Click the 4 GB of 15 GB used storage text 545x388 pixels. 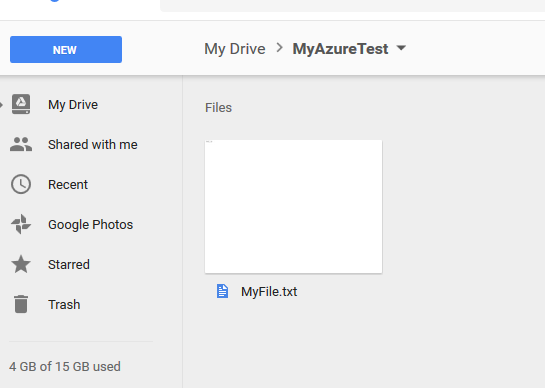pos(65,366)
